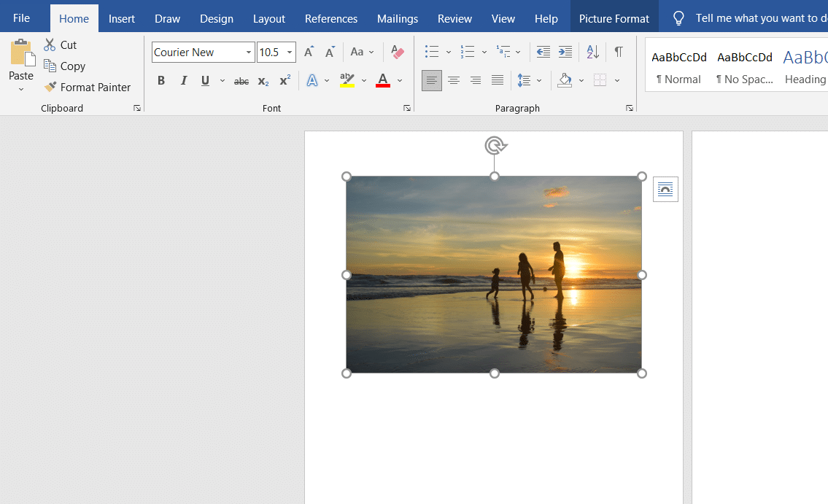
Task: Open the Paragraph settings dialog launcher
Action: 630,108
